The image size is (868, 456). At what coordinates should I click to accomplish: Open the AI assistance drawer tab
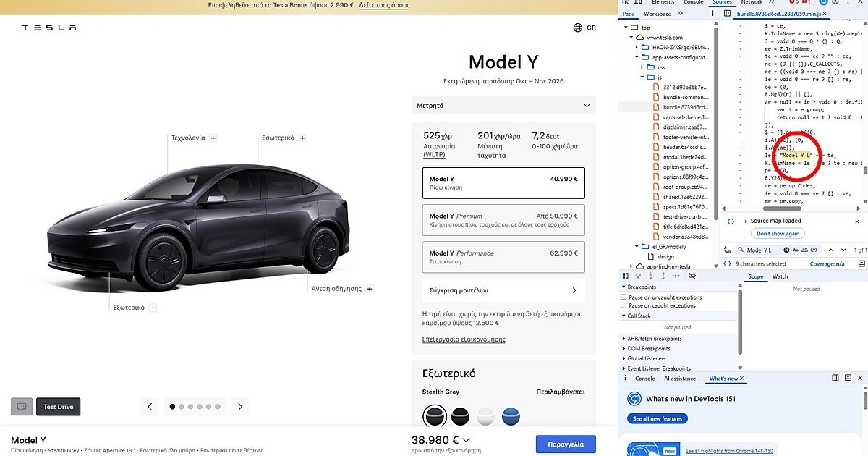pos(679,379)
